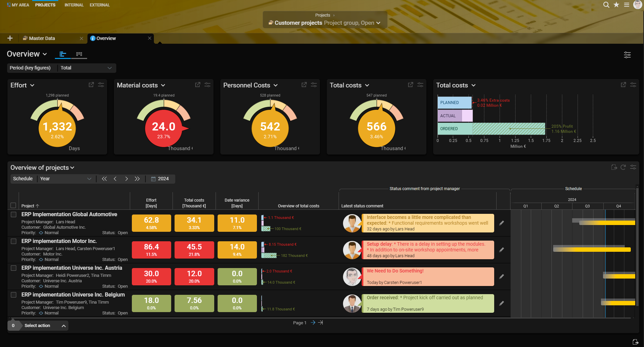Select all projects via header checkbox
644x347 pixels.
coord(14,205)
